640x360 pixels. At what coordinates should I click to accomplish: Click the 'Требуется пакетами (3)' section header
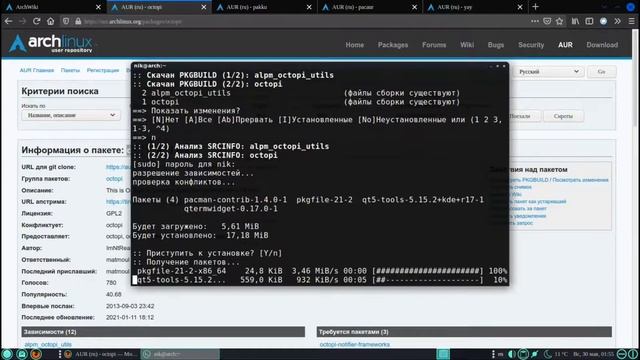coord(464,332)
